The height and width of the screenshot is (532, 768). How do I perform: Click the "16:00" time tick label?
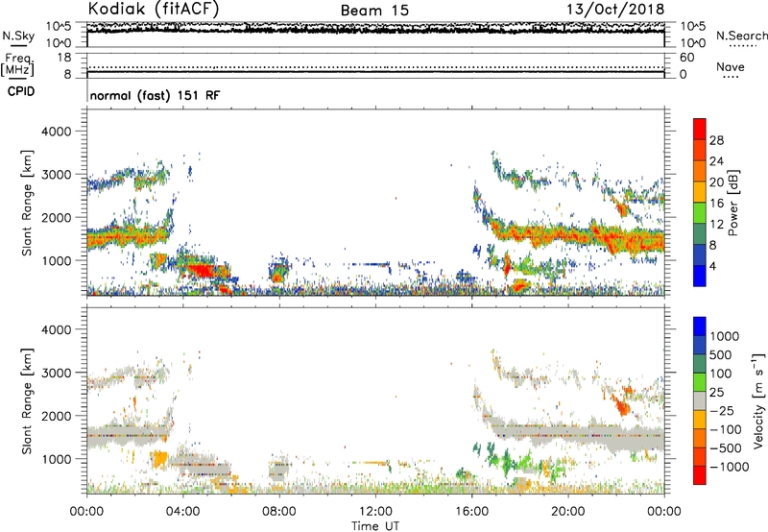click(471, 512)
